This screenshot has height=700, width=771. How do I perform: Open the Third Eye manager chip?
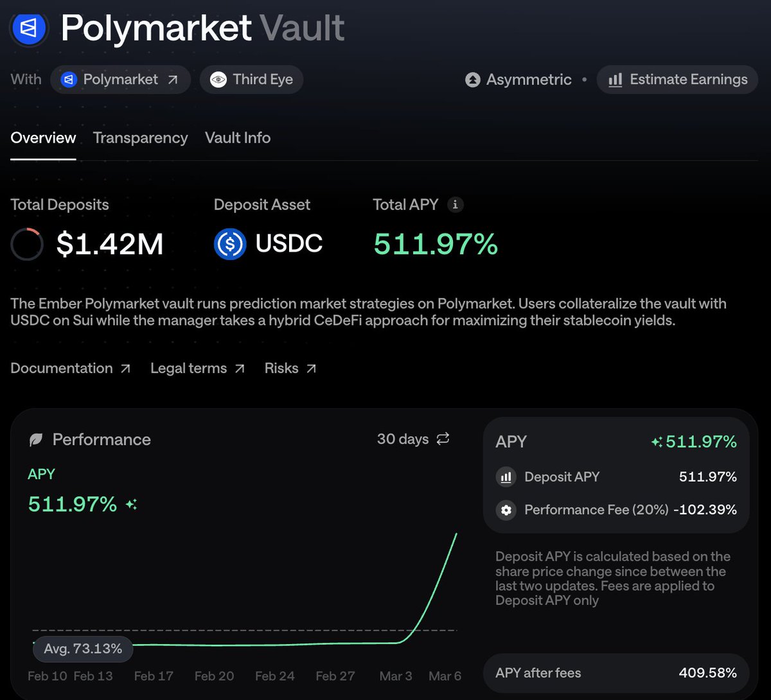[x=251, y=80]
